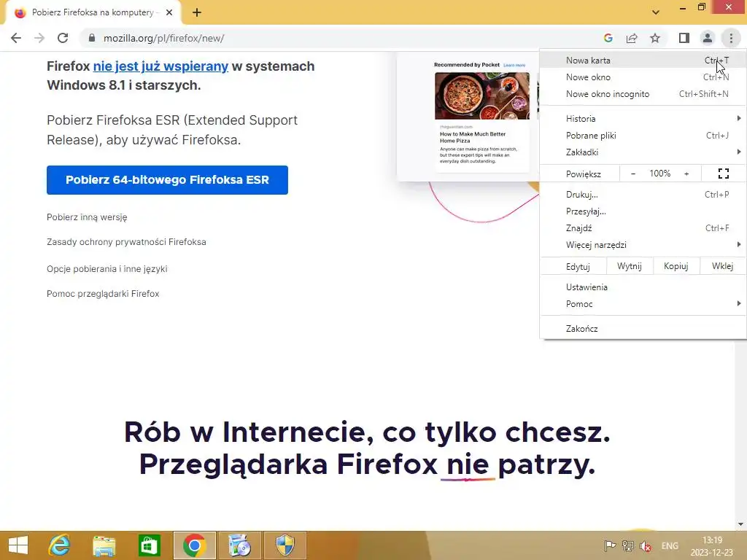747x560 pixels.
Task: Click the tab search chevron in title bar
Action: (656, 12)
